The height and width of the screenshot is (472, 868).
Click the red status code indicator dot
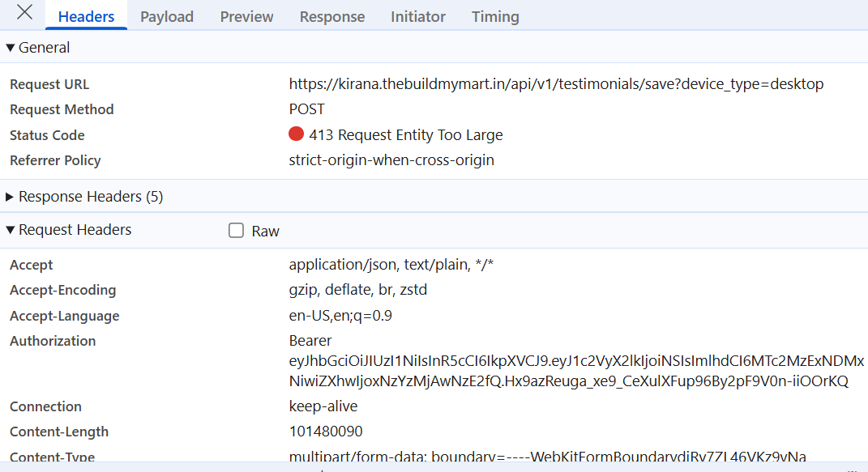coord(296,134)
